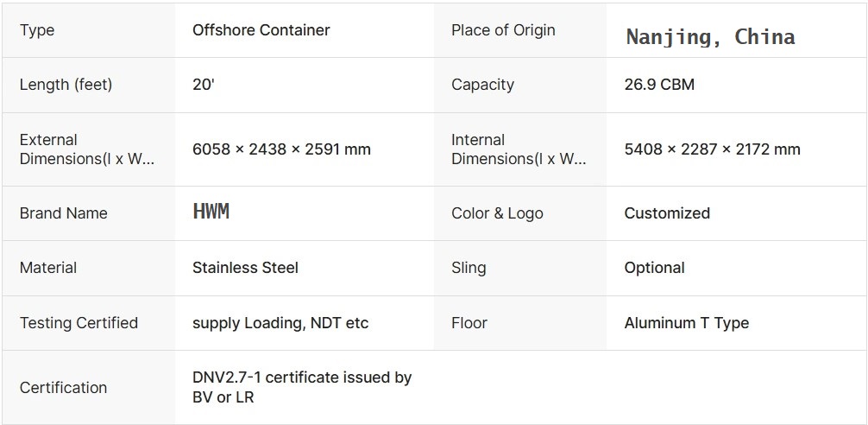Select the "HWM" brand value
The width and height of the screenshot is (868, 425).
pos(211,212)
